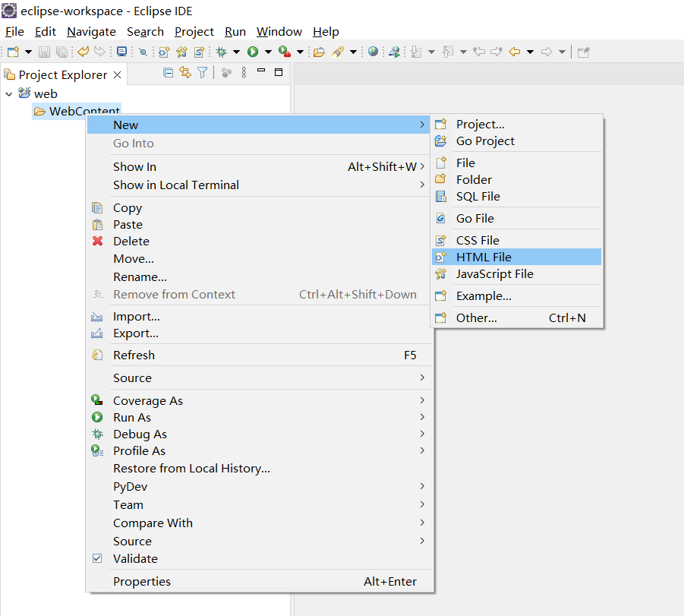Expand the Run As submenu

pos(260,417)
